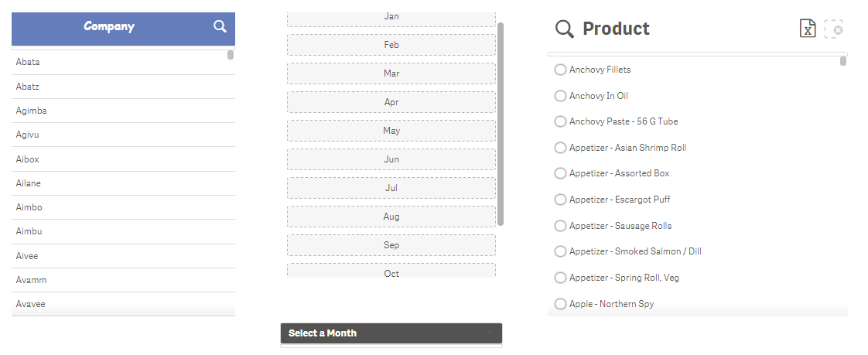Select the Anchovy In Oil radio button
Screen dimensions: 868x355
tap(560, 96)
